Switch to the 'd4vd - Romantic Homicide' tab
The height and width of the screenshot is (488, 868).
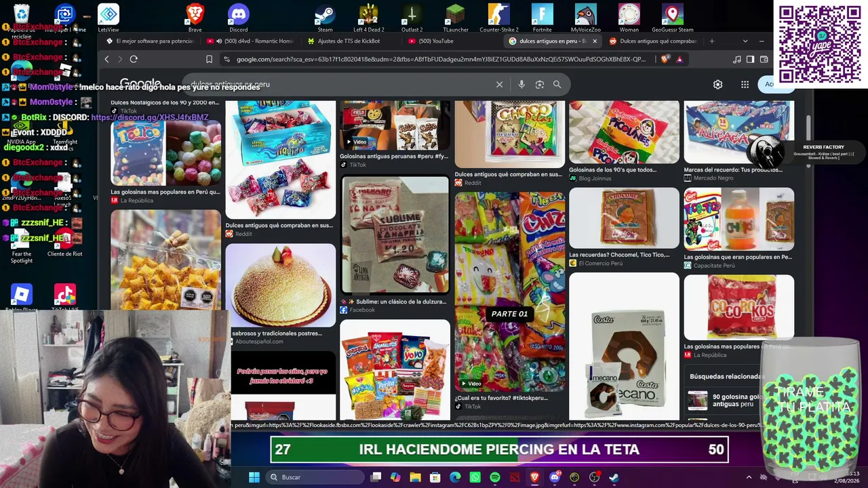[251, 41]
